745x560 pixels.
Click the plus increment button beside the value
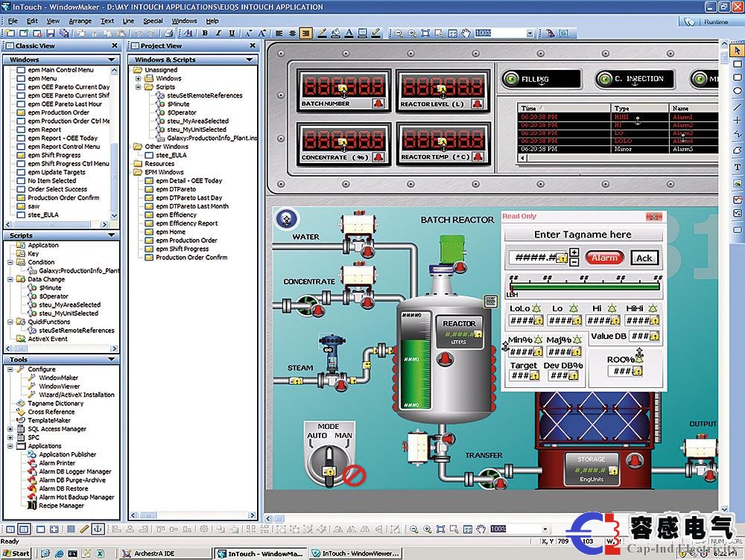(x=574, y=252)
